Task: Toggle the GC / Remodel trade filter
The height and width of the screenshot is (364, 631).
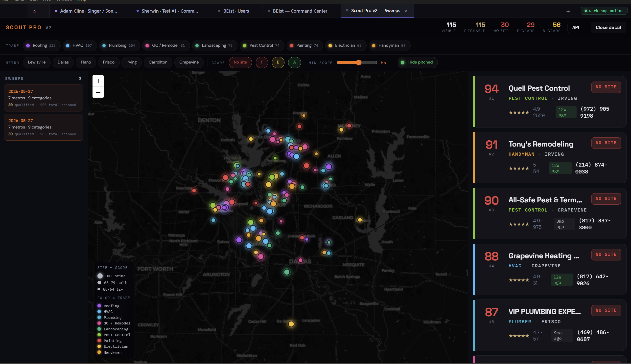Action: click(166, 45)
